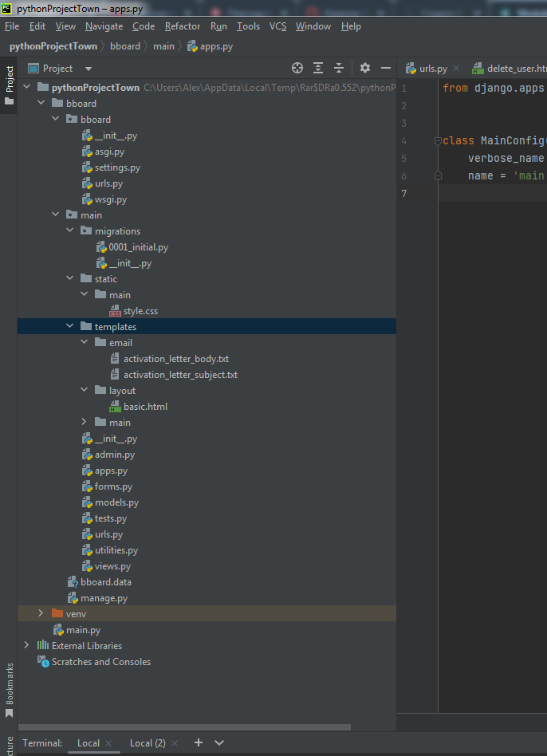Viewport: 547px width, 756px height.
Task: Open the Run menu
Action: pos(218,26)
